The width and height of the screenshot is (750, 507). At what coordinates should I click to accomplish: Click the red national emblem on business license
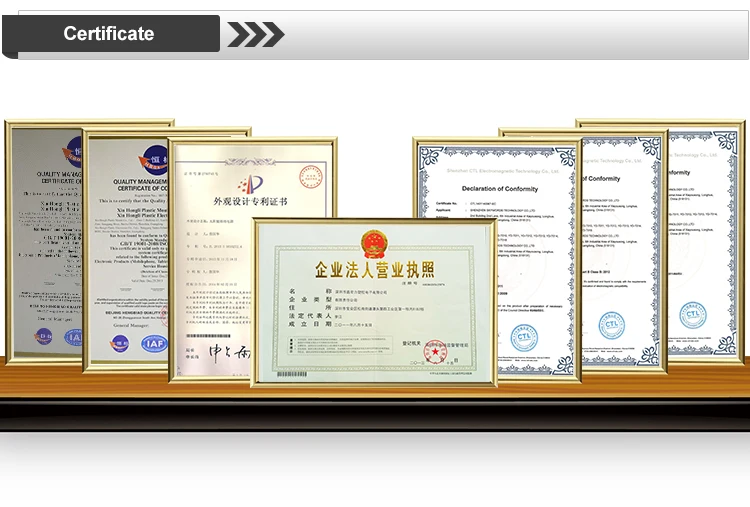tap(373, 241)
